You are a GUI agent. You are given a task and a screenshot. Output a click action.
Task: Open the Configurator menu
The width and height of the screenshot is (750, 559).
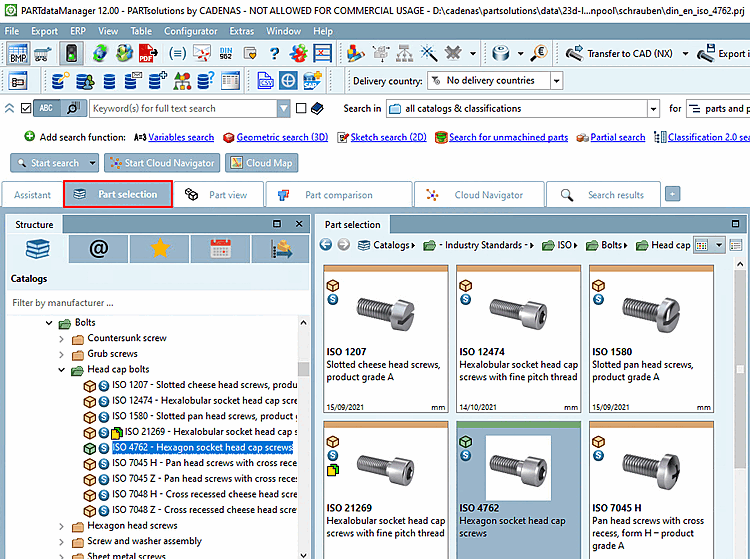[190, 31]
